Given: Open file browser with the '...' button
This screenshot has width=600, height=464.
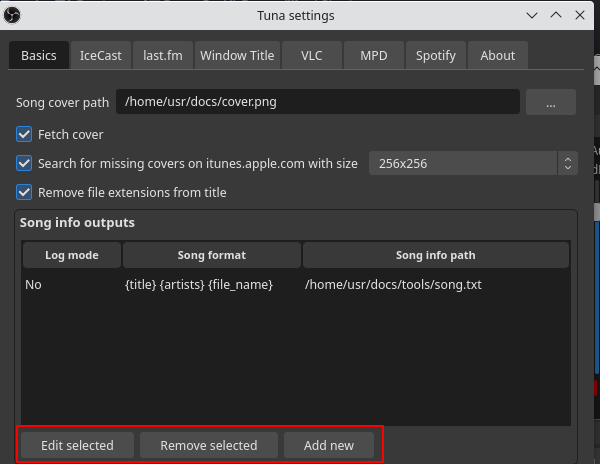Looking at the screenshot, I should click(x=551, y=102).
